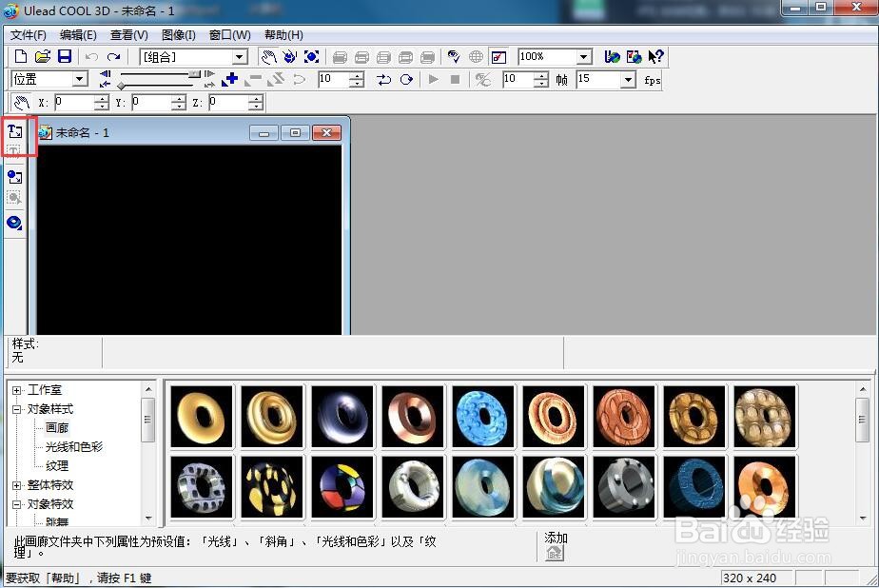The height and width of the screenshot is (588, 879).
Task: Create a new document with the New icon
Action: click(21, 57)
